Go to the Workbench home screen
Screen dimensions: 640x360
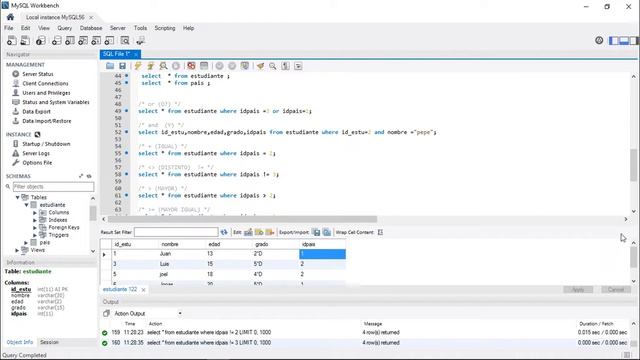click(x=10, y=17)
